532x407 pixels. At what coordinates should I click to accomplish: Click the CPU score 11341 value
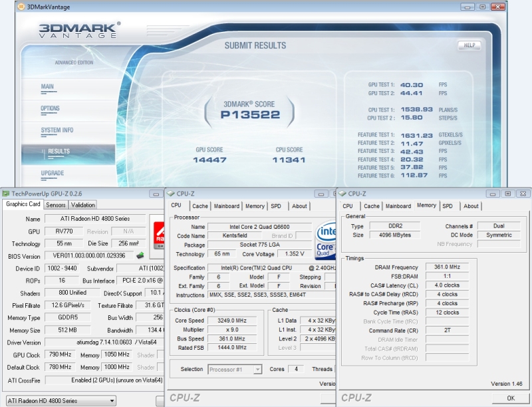pos(289,160)
